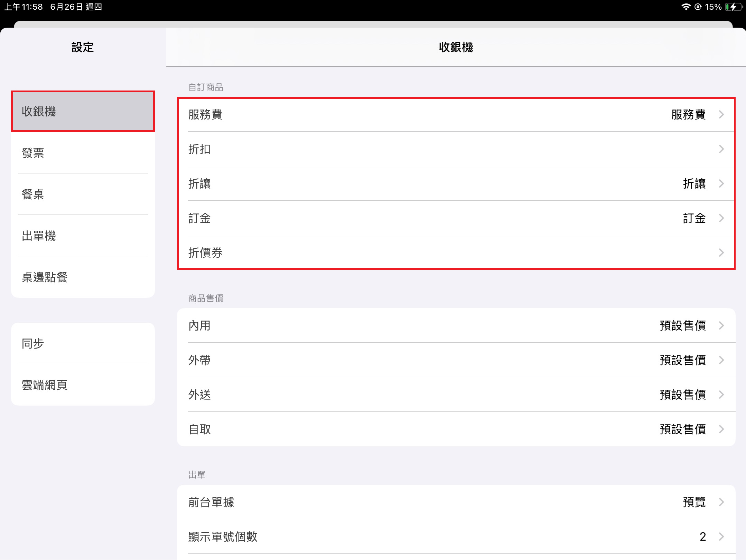Open the 服務費 service fee setting
Screen dimensions: 746x560
pos(456,115)
